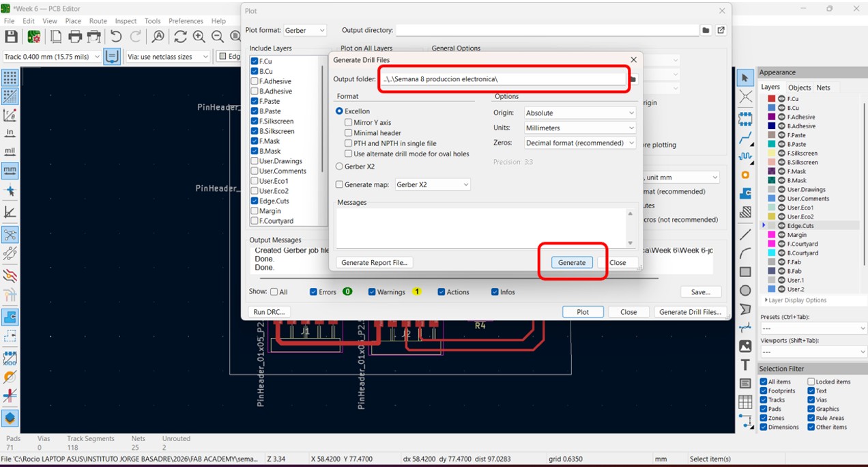Select the Gerber X2 drill format radio button
Screen dimensions: 868x467
pos(339,166)
